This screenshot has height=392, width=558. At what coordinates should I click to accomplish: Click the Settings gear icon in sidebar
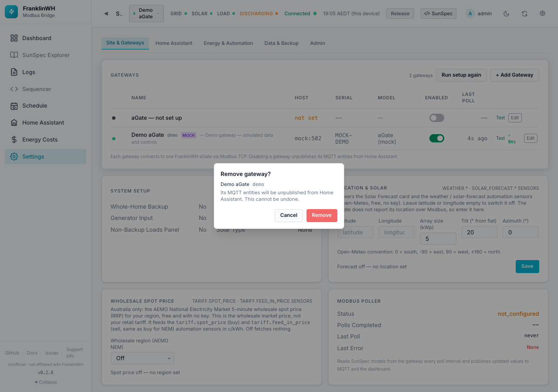click(x=14, y=156)
